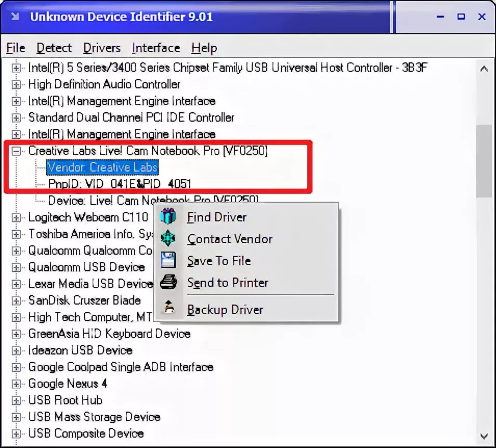
Task: Select Standard Dual Channel PCI IDE Controller text
Action: [131, 117]
